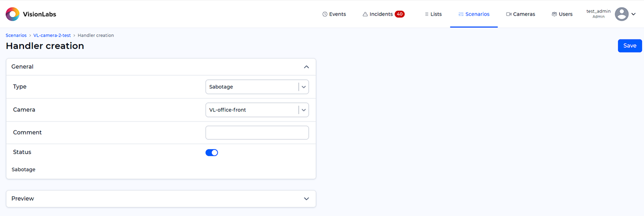Click the users icon beside Users
Screen dimensions: 644x216
pos(554,14)
